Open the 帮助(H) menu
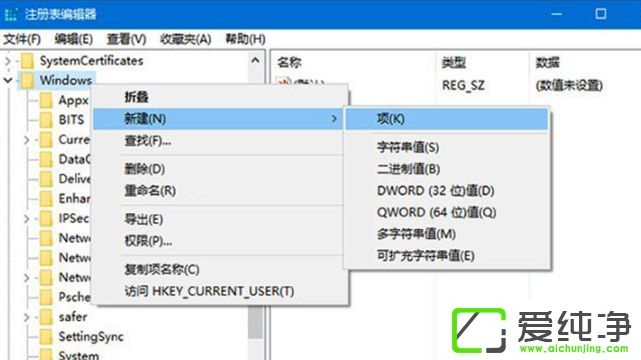Viewport: 641px width, 360px height. click(x=245, y=39)
